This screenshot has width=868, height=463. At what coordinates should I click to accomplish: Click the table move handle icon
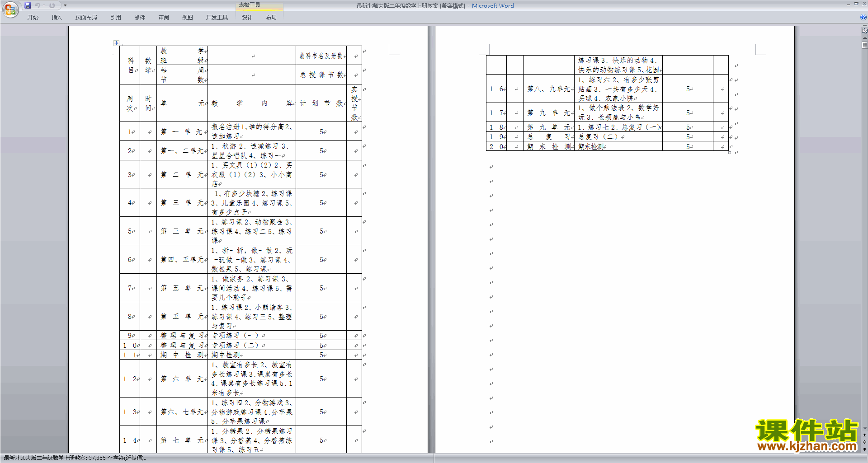pyautogui.click(x=116, y=43)
